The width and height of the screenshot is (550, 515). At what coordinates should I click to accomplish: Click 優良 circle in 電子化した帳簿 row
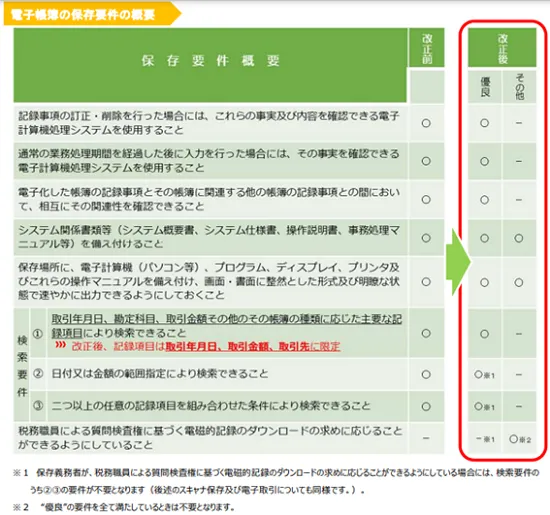[484, 200]
